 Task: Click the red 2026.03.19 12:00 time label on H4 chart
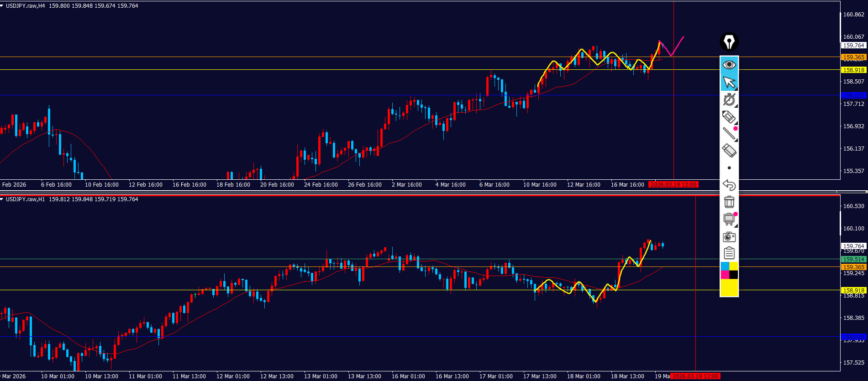(x=673, y=185)
